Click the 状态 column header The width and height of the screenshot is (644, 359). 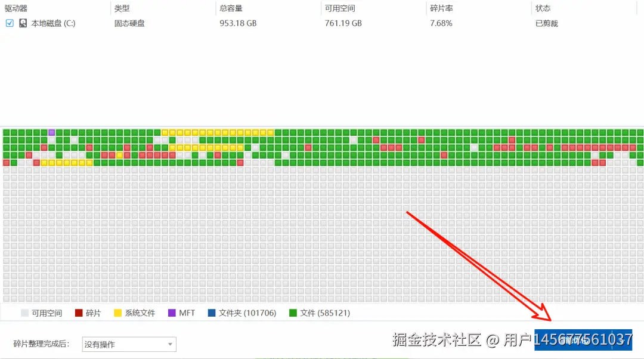point(543,8)
